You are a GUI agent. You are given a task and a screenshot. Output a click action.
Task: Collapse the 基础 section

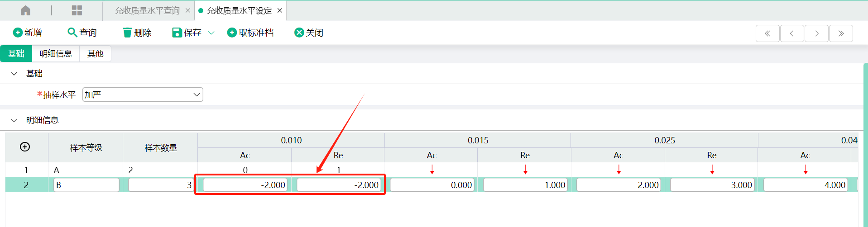pyautogui.click(x=14, y=74)
